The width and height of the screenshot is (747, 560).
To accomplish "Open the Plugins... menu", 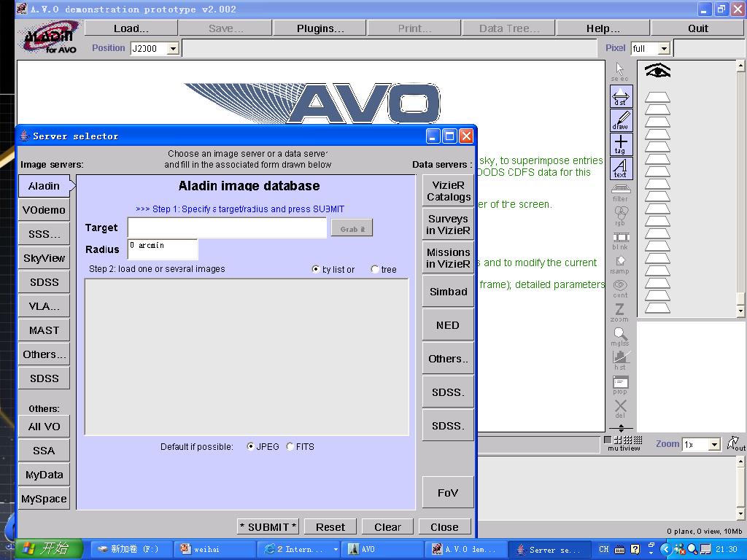I will tap(320, 28).
